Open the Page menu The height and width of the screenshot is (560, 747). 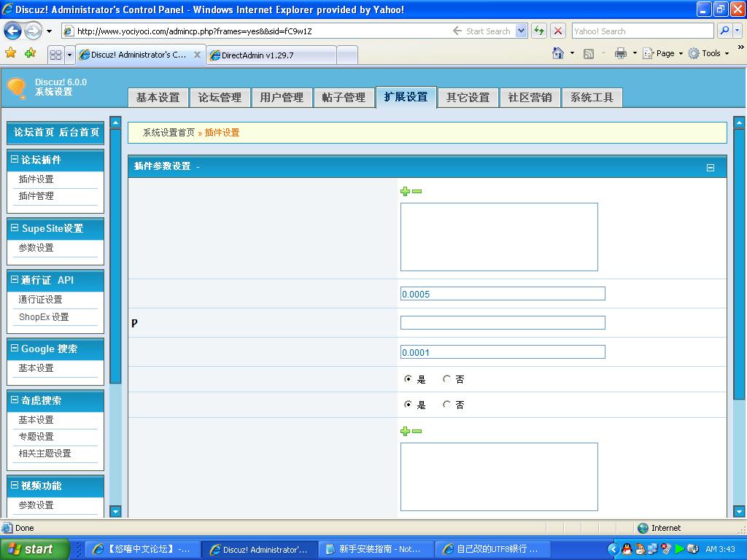pyautogui.click(x=662, y=53)
